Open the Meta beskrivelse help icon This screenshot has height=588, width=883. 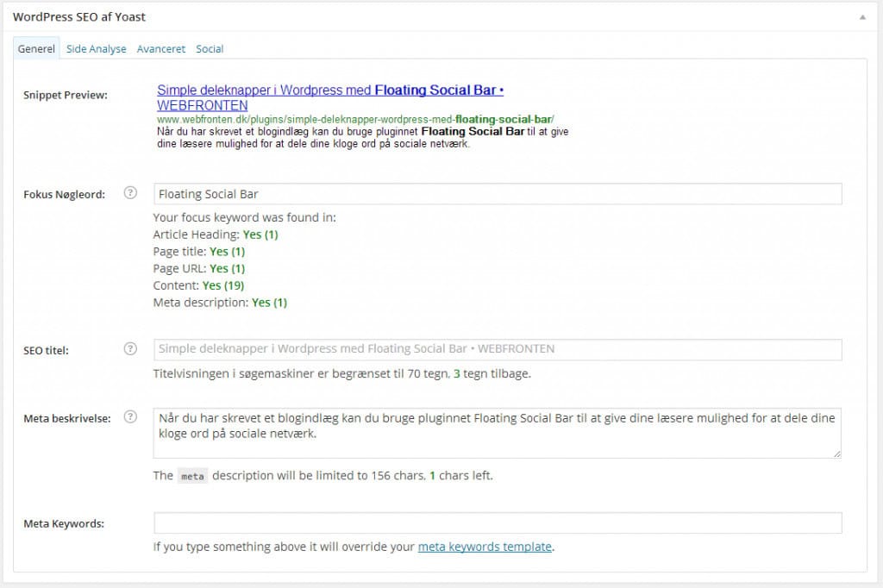coord(130,416)
